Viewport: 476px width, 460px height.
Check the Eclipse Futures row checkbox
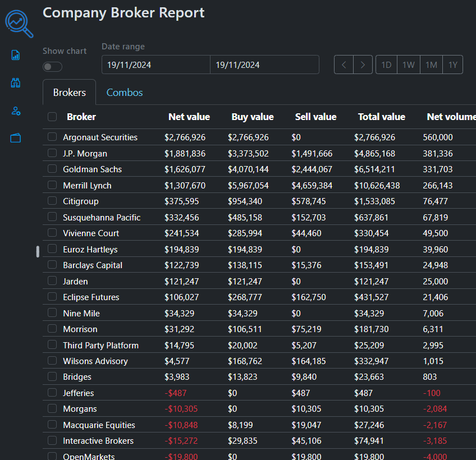(x=52, y=296)
